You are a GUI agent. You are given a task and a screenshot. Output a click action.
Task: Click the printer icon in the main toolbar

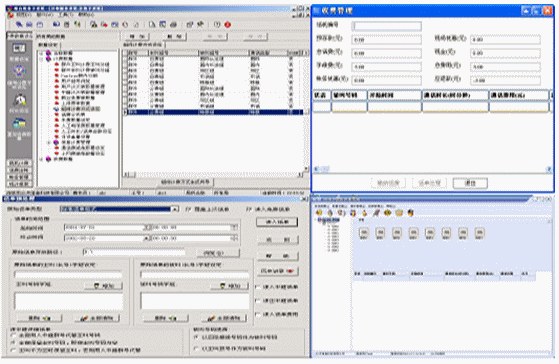click(173, 24)
